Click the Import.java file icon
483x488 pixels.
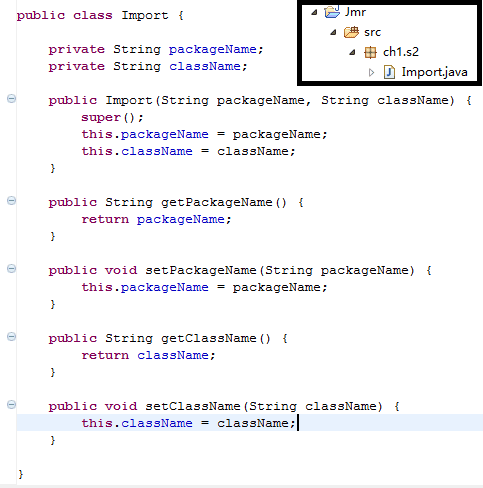tap(389, 72)
